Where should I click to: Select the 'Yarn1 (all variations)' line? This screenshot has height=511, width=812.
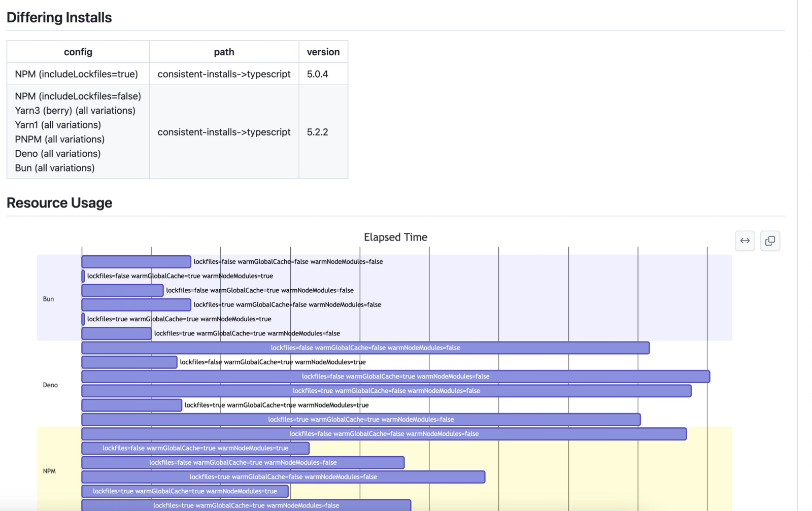coord(58,125)
